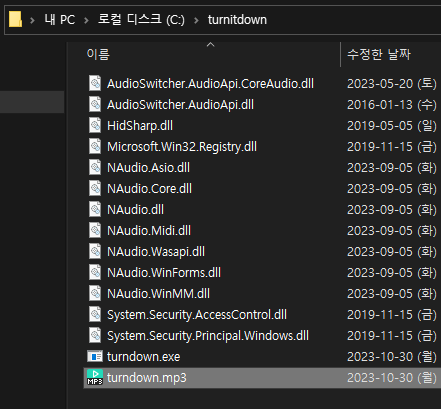441x409 pixels.
Task: Select file name HidSharp.dll
Action: [x=140, y=126]
